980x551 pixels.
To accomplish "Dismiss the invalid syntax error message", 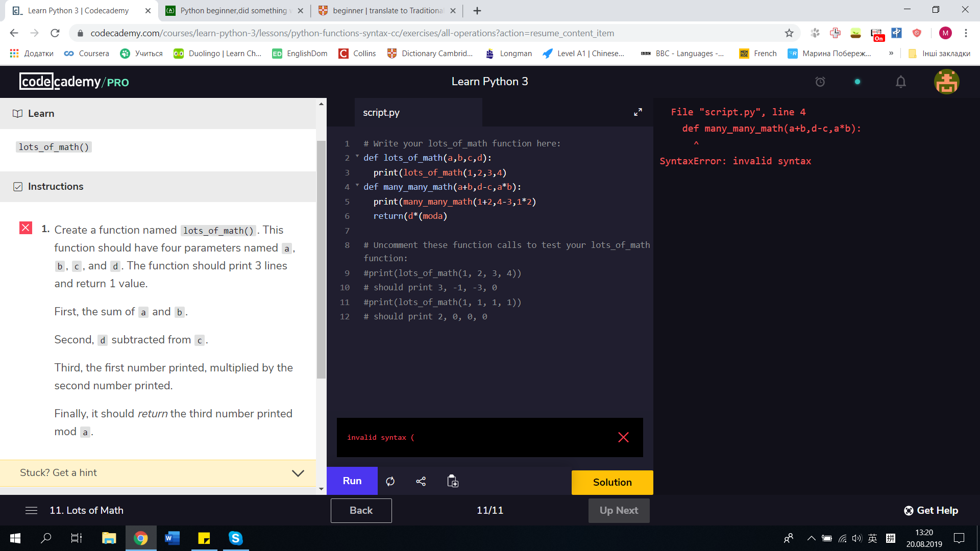I will [623, 437].
